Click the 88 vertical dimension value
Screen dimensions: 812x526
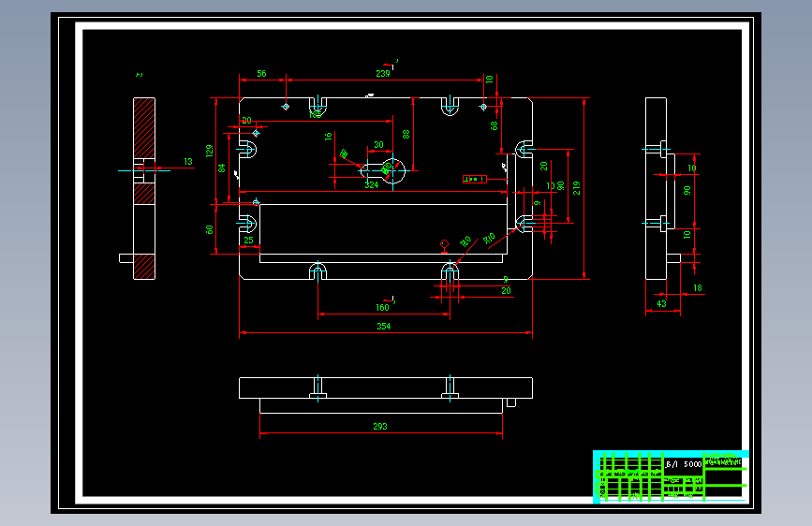[406, 134]
